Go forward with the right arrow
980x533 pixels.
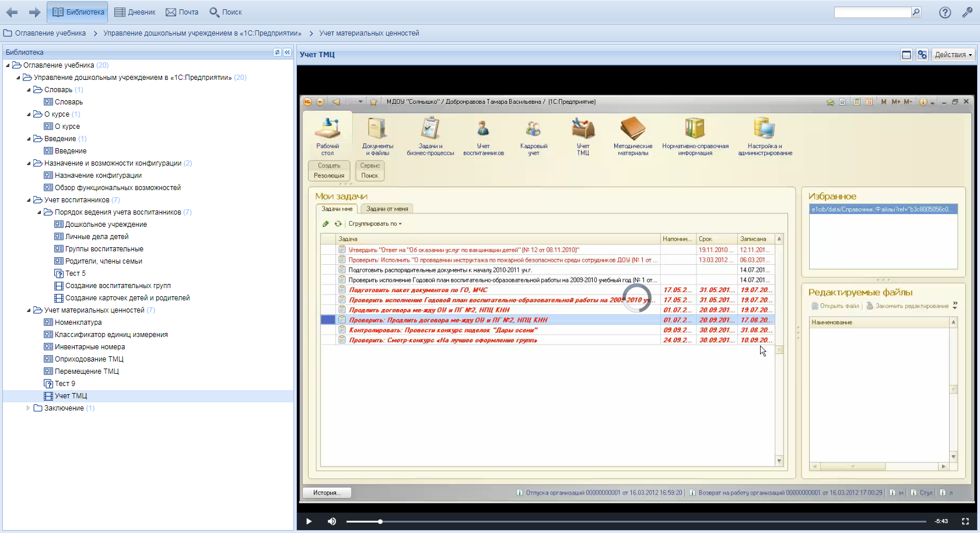tap(34, 12)
